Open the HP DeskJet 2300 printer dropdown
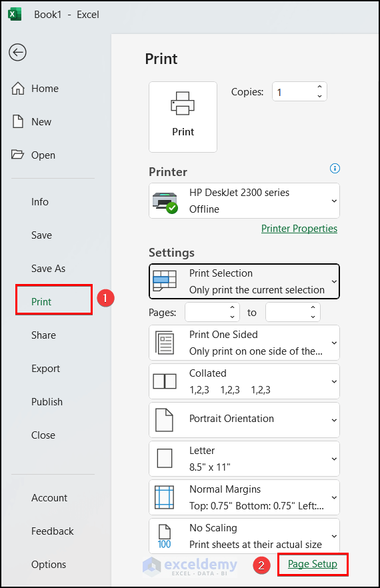The image size is (380, 588). pyautogui.click(x=334, y=201)
